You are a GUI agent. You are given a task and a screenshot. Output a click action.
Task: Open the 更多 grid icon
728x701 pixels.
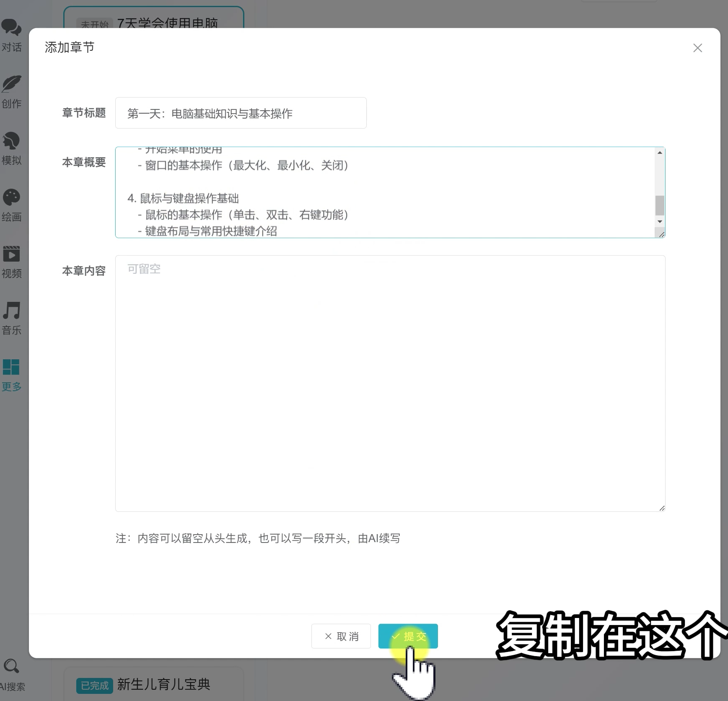(11, 367)
